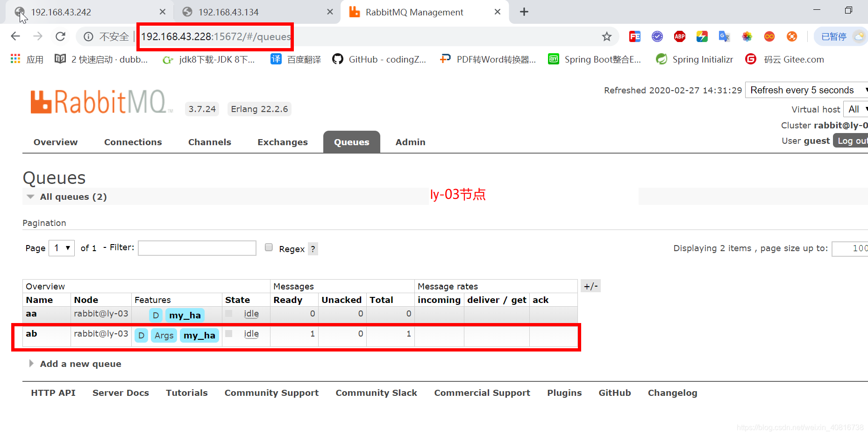The width and height of the screenshot is (868, 436).
Task: Open the Spring Initializr bookmark
Action: [x=694, y=59]
